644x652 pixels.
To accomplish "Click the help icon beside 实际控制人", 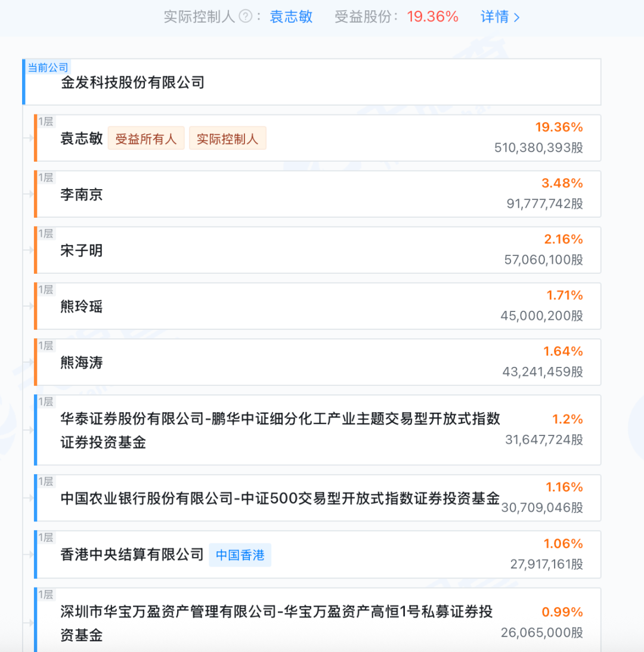I will click(x=245, y=17).
